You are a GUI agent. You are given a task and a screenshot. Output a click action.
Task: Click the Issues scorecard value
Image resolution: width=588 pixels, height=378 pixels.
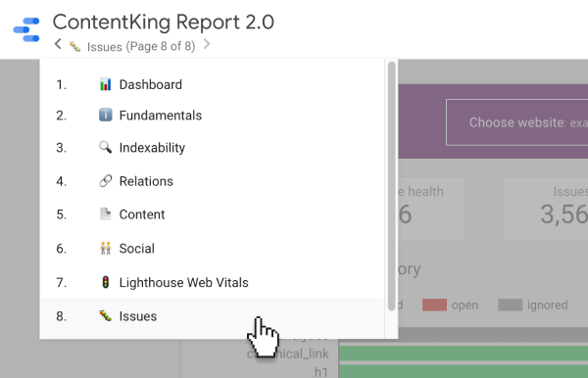pos(563,214)
